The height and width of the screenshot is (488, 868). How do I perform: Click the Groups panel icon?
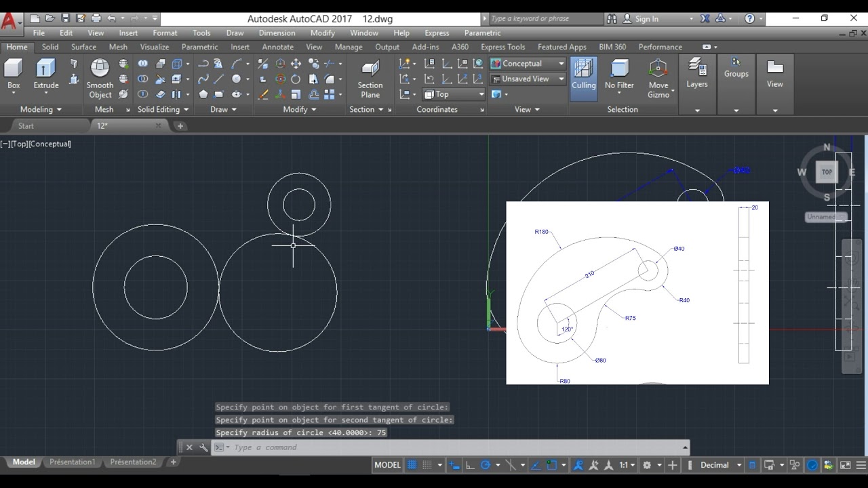(x=736, y=62)
